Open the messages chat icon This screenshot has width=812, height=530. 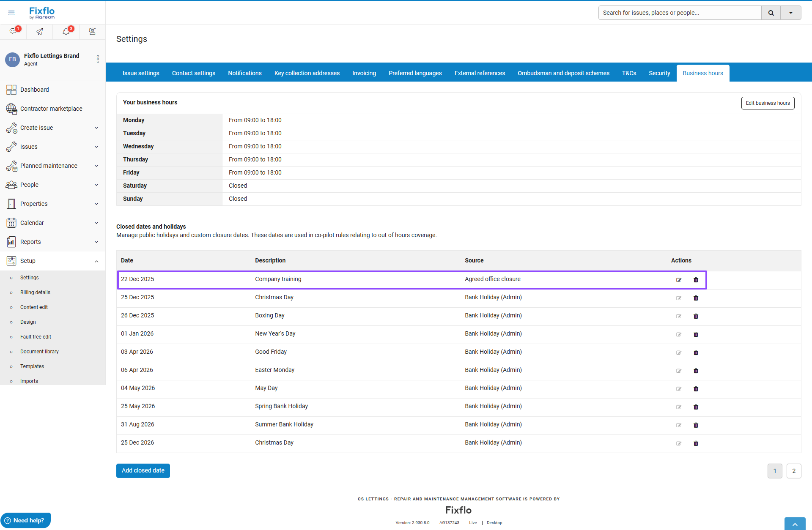pos(13,31)
